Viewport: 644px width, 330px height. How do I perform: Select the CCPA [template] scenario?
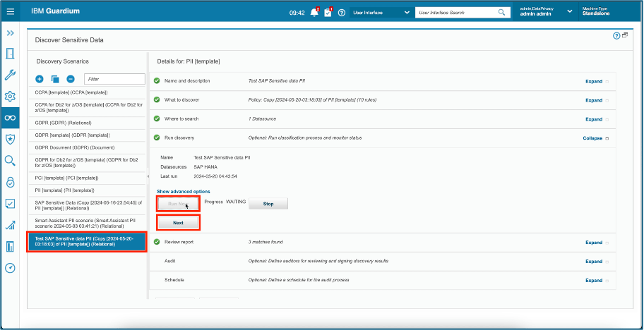tap(87, 92)
